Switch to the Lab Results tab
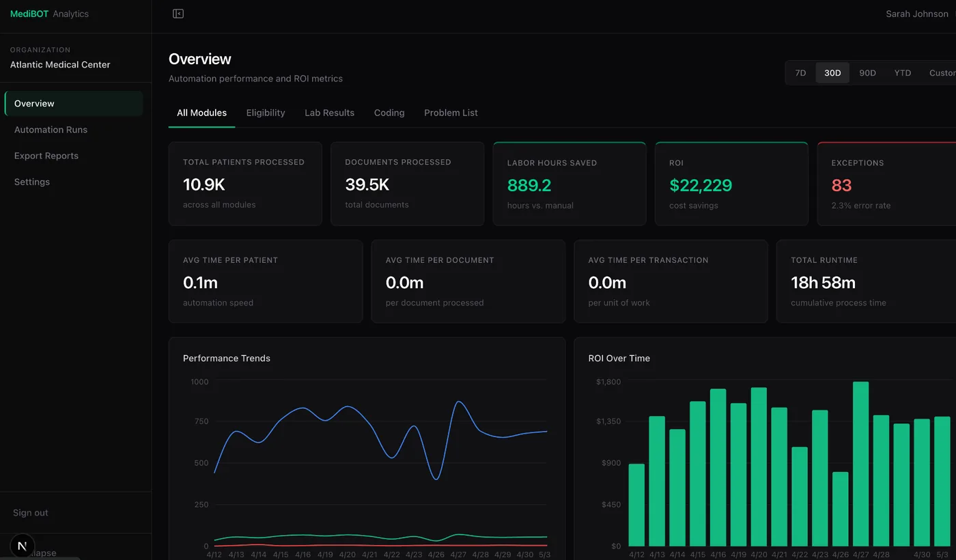Screen dimensions: 956x560 pyautogui.click(x=329, y=113)
